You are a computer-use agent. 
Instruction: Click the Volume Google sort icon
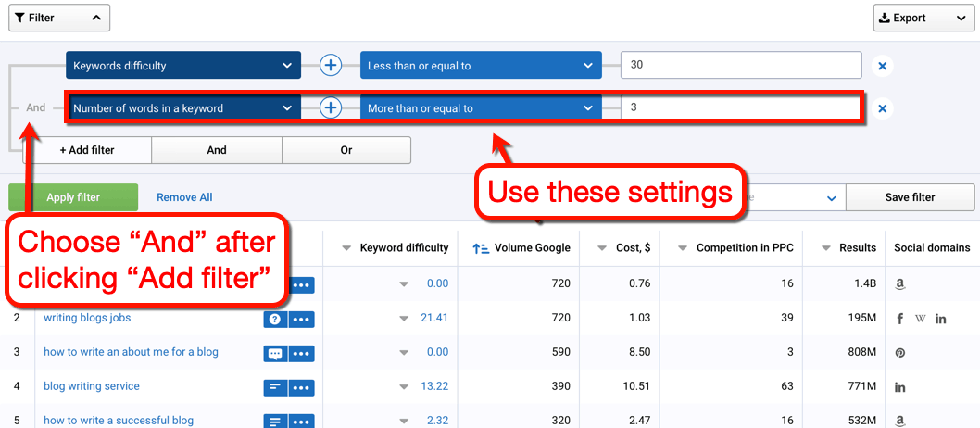(x=481, y=248)
